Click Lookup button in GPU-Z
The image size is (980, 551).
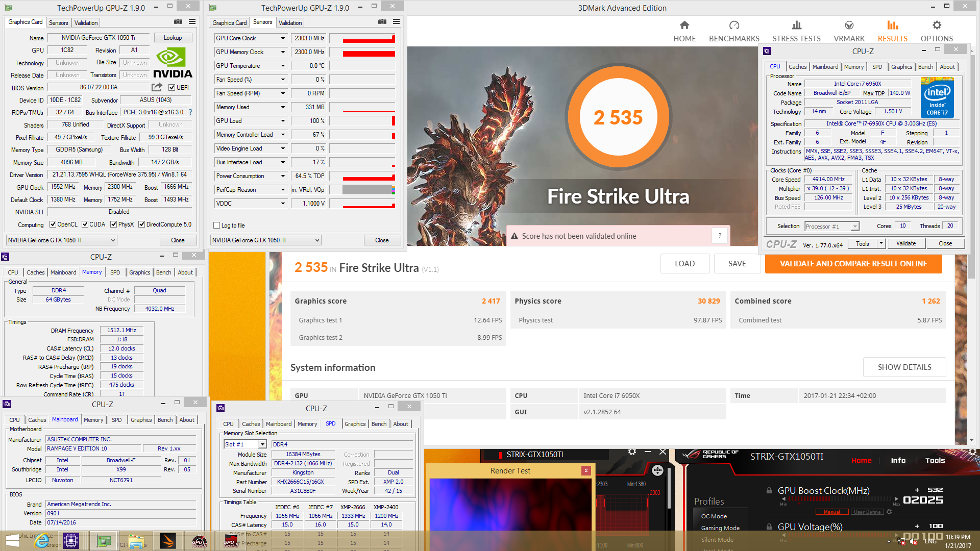tap(173, 38)
